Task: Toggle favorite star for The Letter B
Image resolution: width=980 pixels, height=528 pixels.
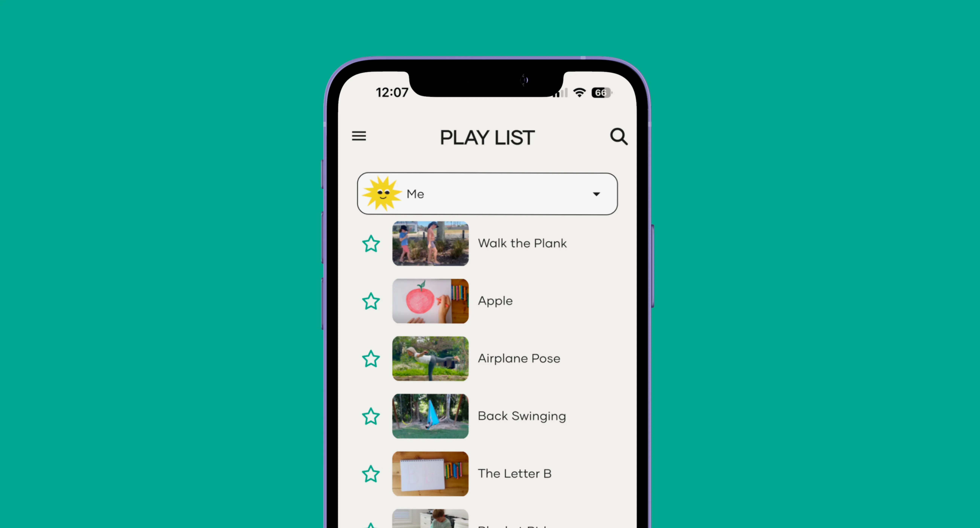Action: (370, 473)
